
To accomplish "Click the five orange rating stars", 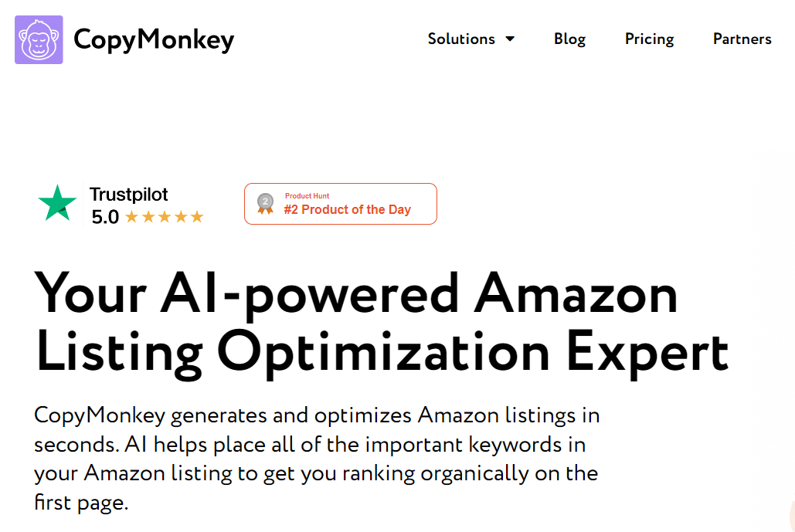I will point(165,218).
